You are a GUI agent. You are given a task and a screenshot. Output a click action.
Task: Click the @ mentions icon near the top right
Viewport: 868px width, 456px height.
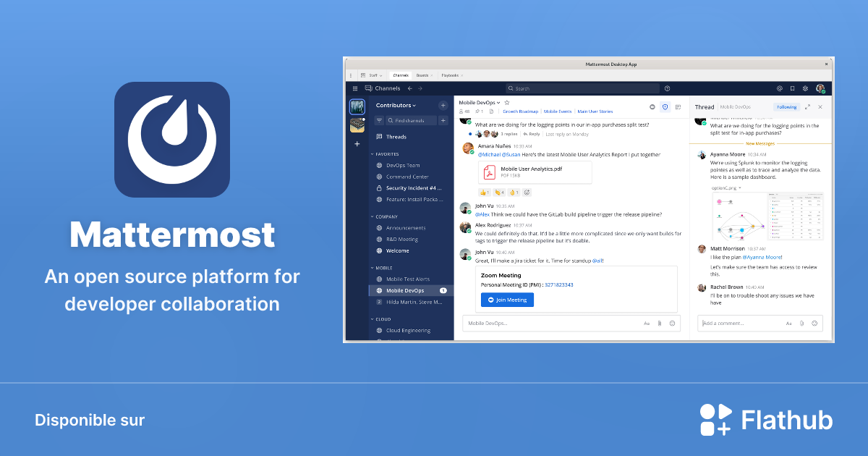pos(780,88)
